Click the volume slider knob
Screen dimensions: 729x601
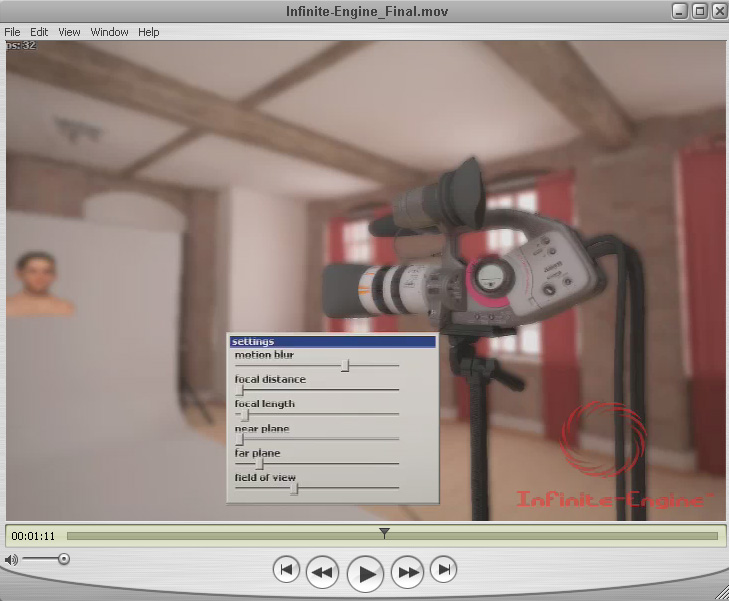click(64, 560)
